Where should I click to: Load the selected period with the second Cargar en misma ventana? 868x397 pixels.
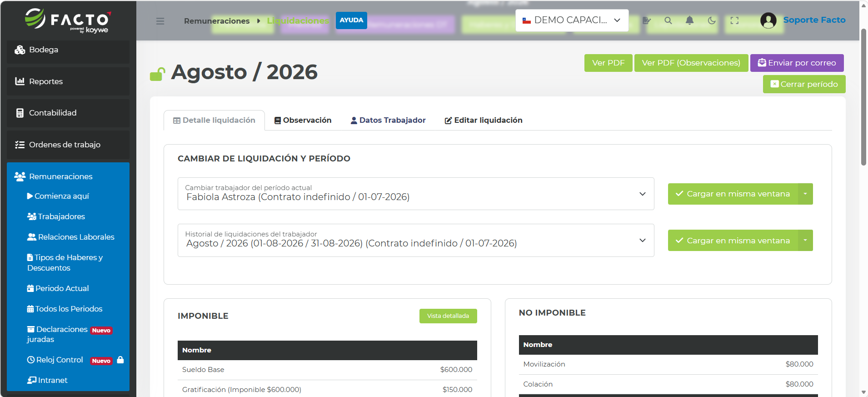click(x=733, y=240)
